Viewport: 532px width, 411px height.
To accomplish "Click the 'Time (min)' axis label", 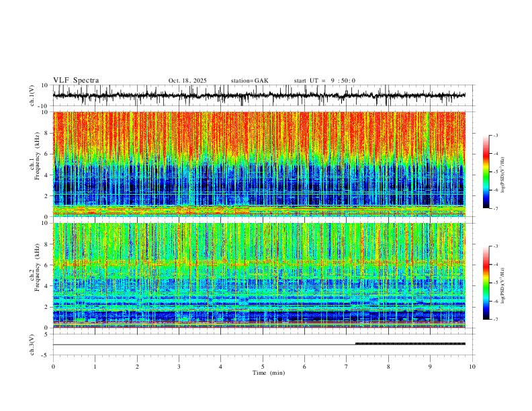I will [269, 373].
